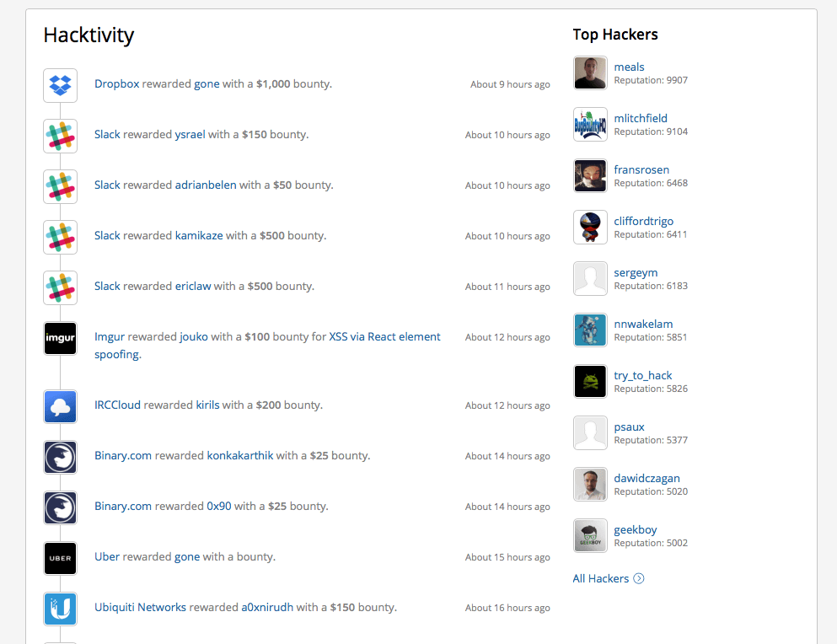Viewport: 837px width, 644px height.
Task: Click the "About 15 hours ago" timestamp
Action: click(x=507, y=557)
